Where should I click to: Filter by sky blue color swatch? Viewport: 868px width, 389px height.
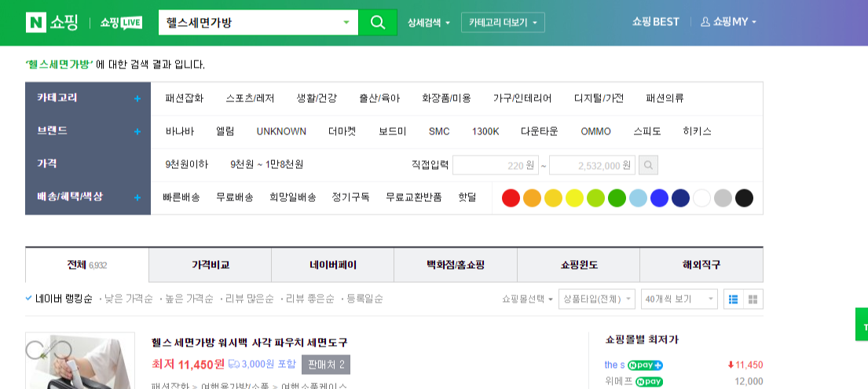click(x=639, y=198)
